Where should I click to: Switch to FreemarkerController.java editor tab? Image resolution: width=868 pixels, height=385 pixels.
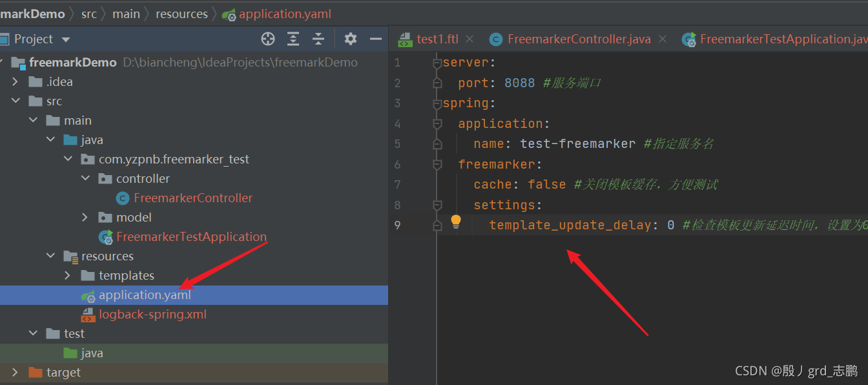579,39
